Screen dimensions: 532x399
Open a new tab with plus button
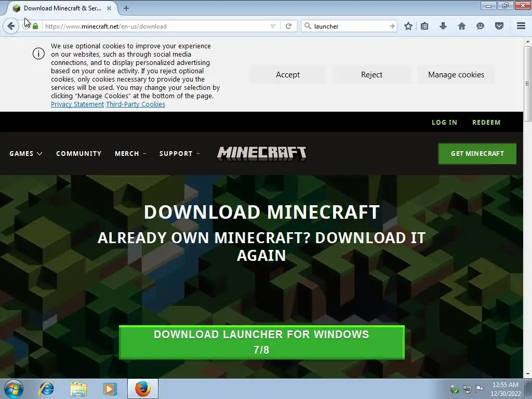click(126, 8)
